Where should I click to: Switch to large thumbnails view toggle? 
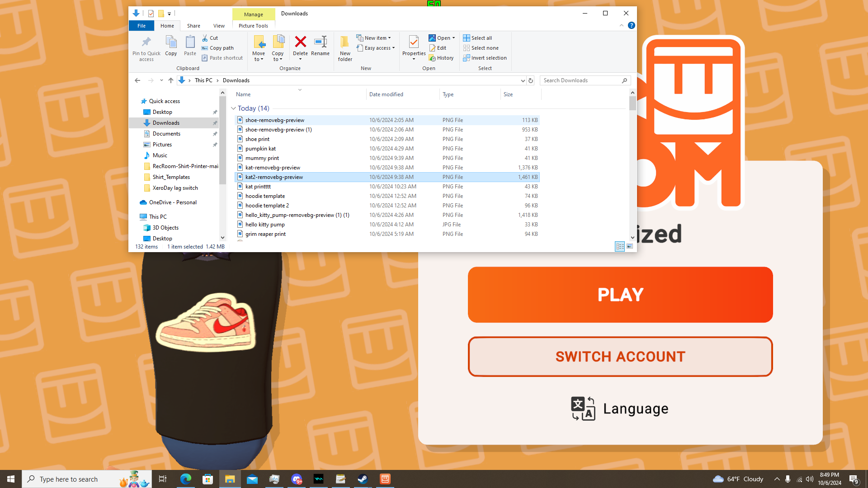point(630,247)
